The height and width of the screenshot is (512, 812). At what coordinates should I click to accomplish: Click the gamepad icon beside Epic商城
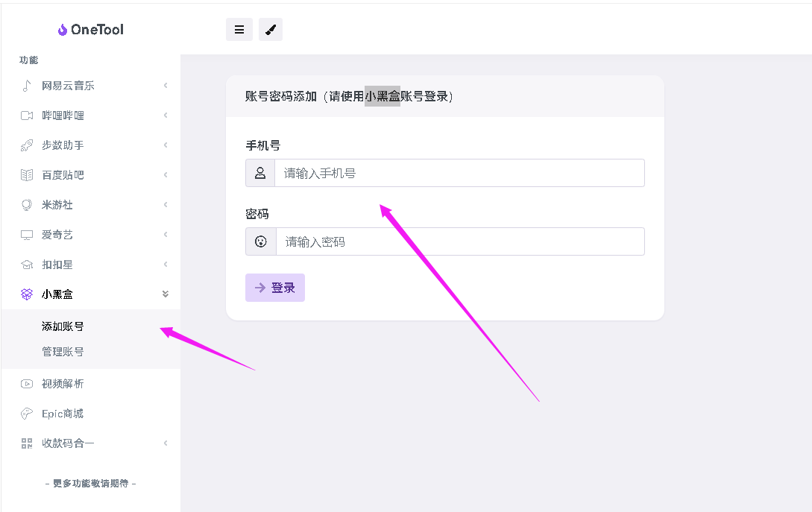pos(26,414)
